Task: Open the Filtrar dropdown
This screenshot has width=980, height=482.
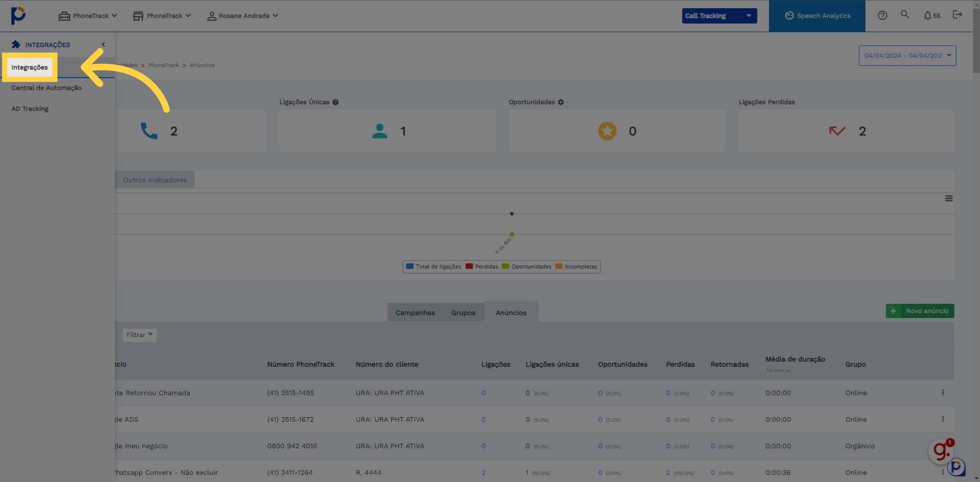Action: pos(139,335)
